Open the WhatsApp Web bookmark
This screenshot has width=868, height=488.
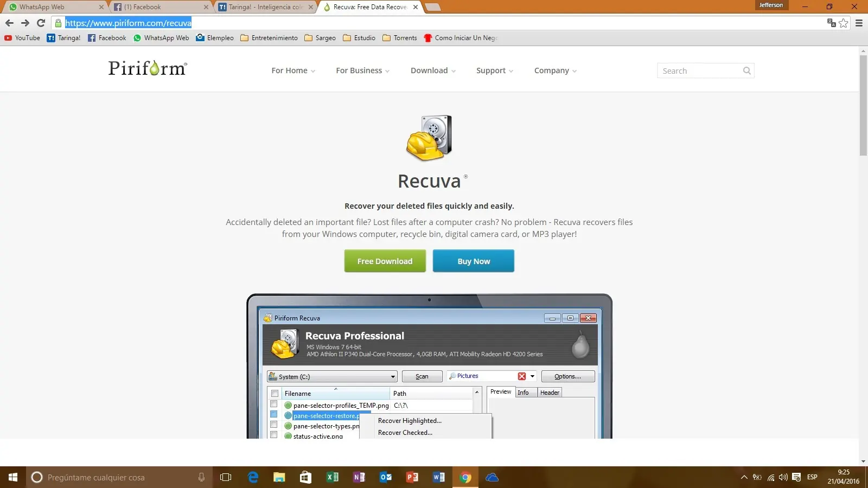point(161,38)
